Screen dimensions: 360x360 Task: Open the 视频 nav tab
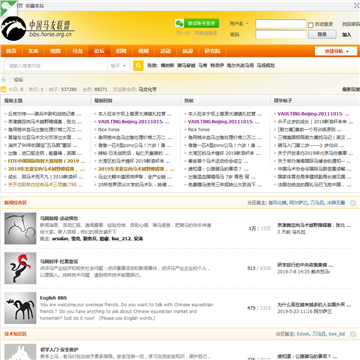(143, 51)
